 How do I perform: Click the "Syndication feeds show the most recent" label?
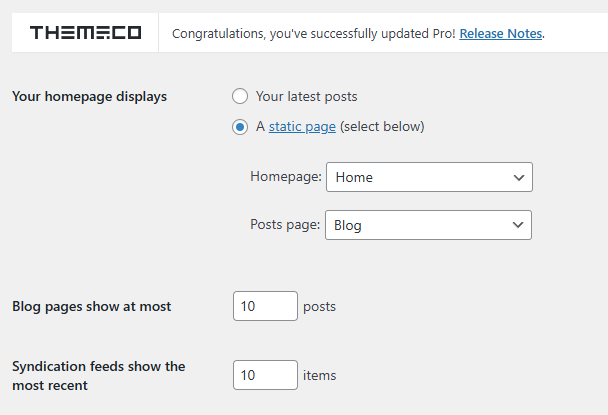point(98,375)
